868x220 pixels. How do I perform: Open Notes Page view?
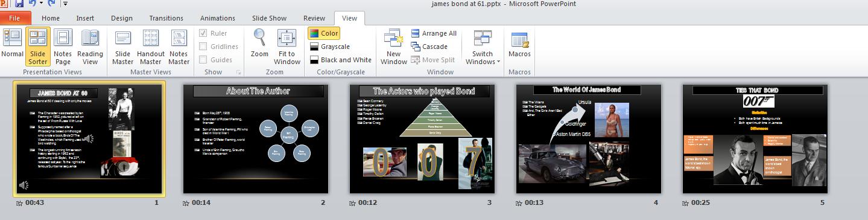(63, 46)
